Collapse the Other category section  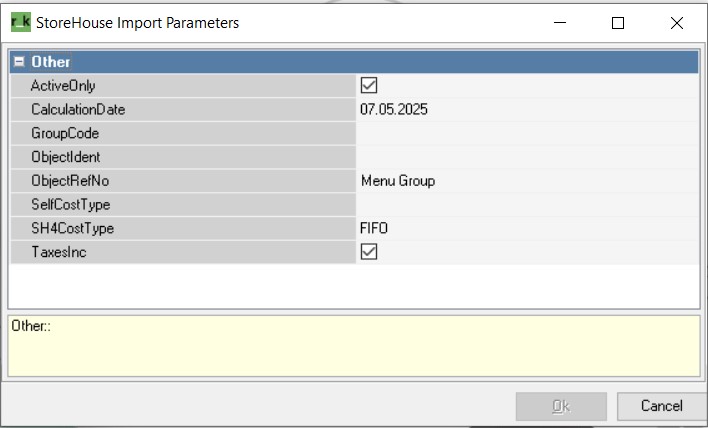click(x=19, y=61)
